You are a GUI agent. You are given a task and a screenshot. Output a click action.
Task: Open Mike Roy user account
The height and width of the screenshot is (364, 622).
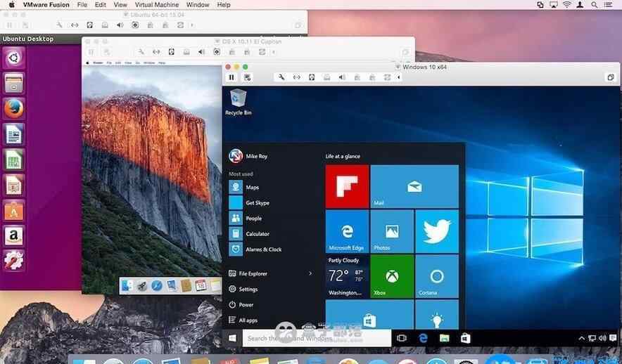tap(248, 156)
